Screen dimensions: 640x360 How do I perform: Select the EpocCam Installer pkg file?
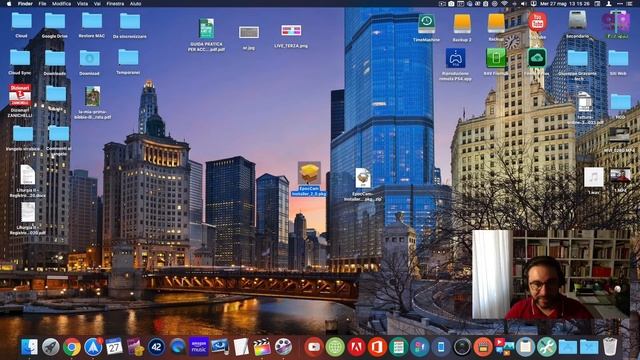coord(309,173)
